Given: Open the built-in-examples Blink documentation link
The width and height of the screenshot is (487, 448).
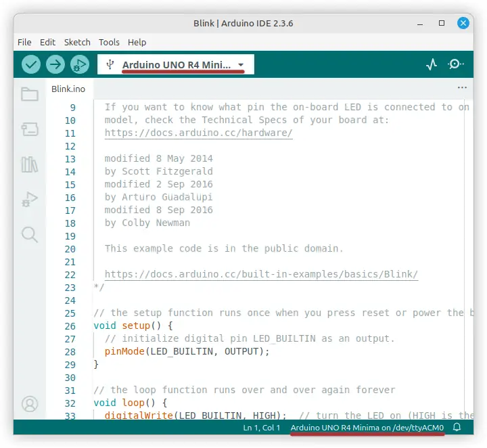Looking at the screenshot, I should [261, 275].
